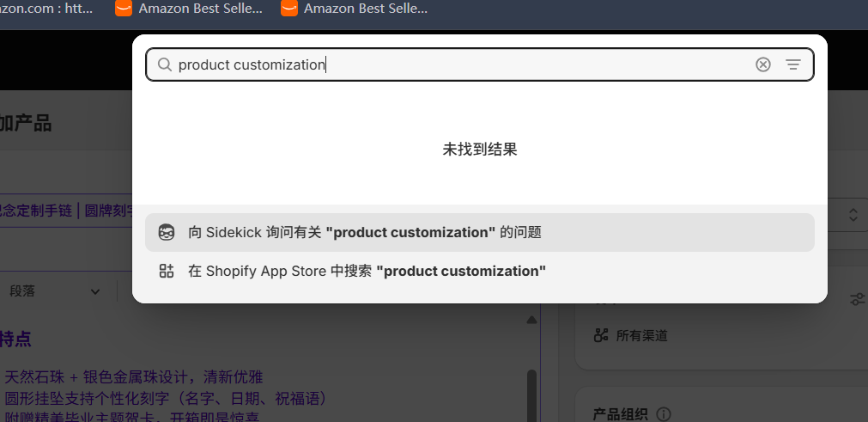Click the 产品组织 heading
This screenshot has height=422, width=868.
[x=620, y=414]
